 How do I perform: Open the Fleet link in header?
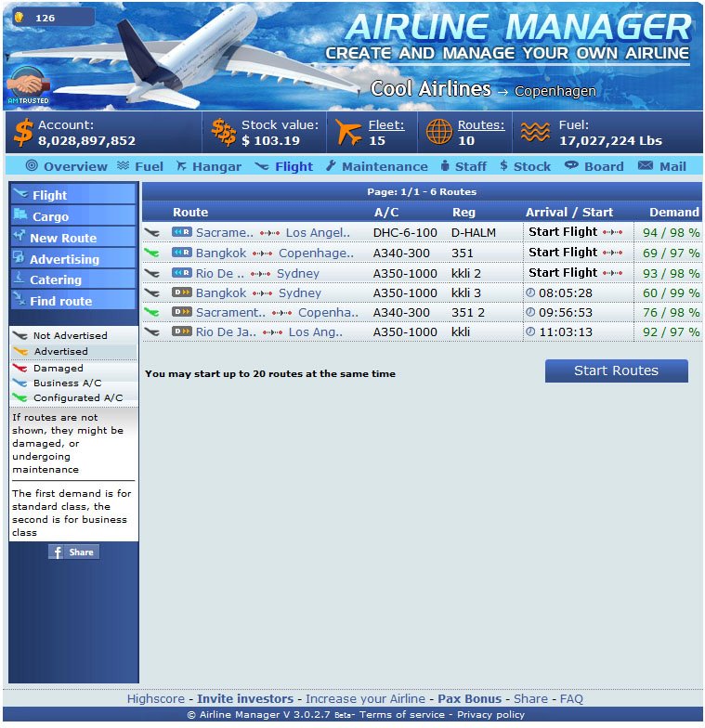click(386, 124)
